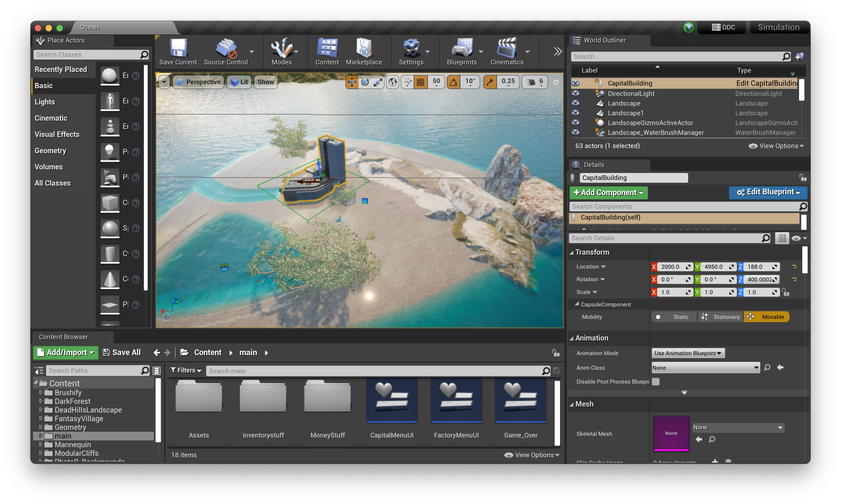Image resolution: width=841 pixels, height=504 pixels.
Task: Open the Filters dropdown in Content Browser
Action: coord(186,371)
